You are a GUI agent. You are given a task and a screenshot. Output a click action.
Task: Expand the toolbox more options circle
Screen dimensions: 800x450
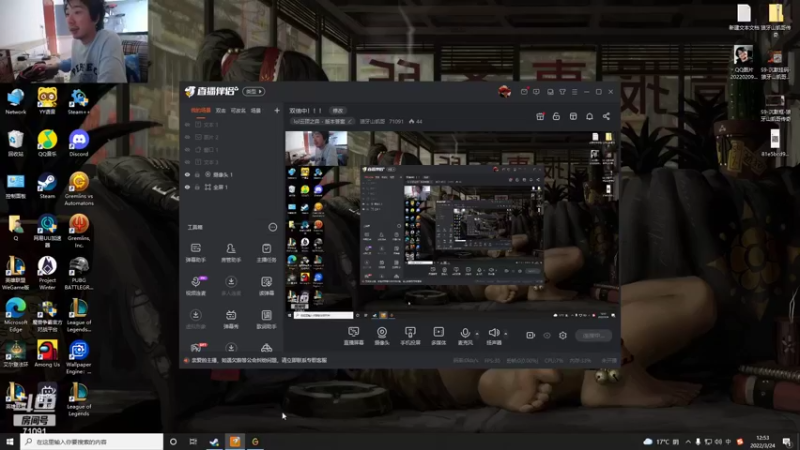pyautogui.click(x=272, y=227)
